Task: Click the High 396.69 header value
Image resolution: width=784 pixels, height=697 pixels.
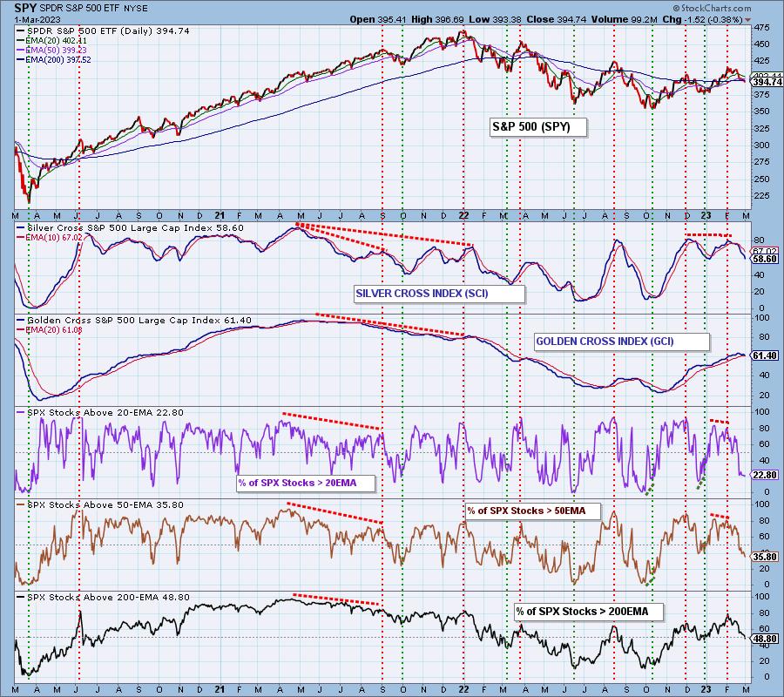Action: tap(437, 19)
